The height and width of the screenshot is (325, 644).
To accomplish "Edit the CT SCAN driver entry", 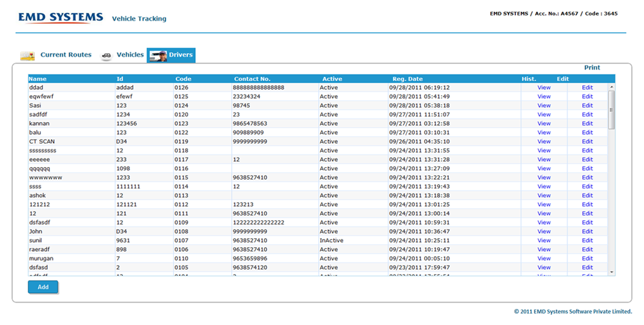I will pyautogui.click(x=587, y=142).
